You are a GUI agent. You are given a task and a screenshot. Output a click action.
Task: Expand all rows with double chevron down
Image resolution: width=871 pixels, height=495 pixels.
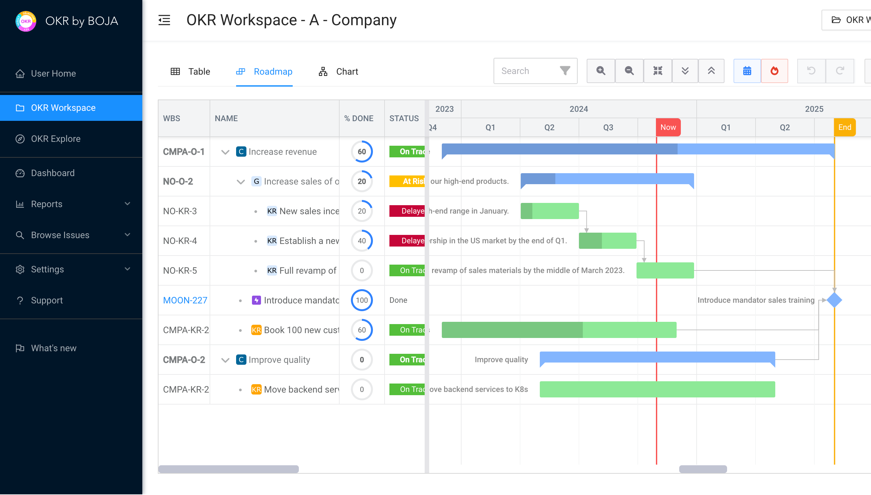tap(685, 71)
